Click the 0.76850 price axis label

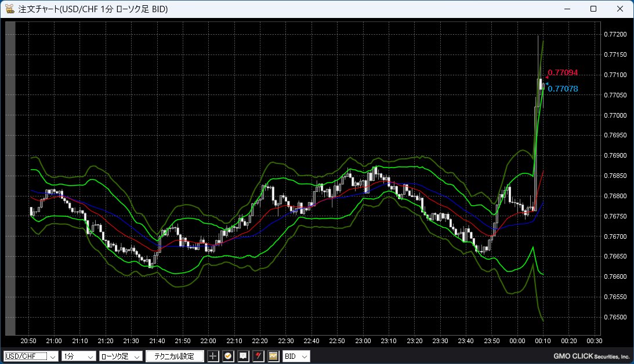pos(615,176)
